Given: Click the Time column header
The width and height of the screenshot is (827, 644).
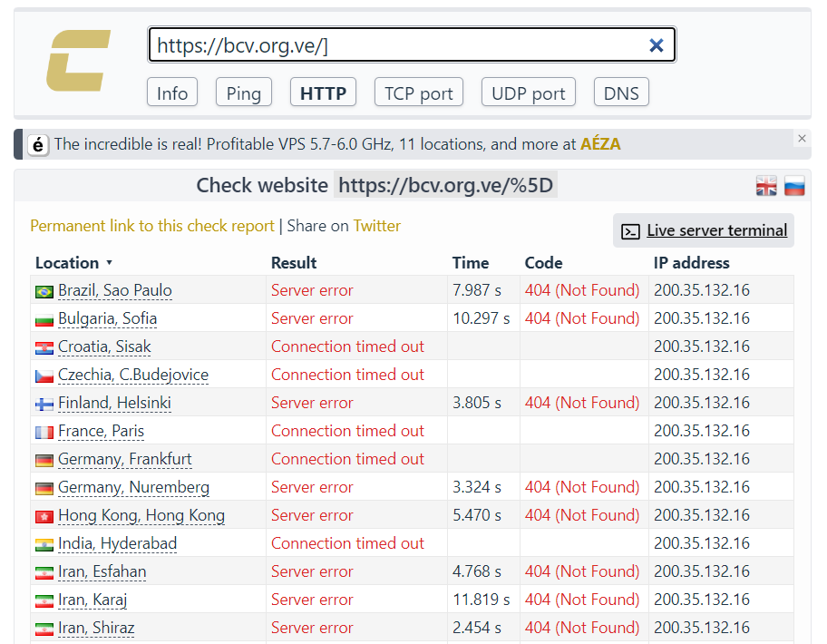Looking at the screenshot, I should (471, 263).
